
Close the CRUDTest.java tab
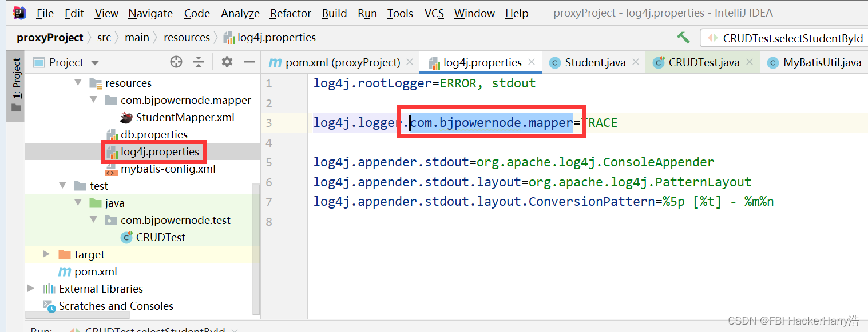tap(749, 62)
